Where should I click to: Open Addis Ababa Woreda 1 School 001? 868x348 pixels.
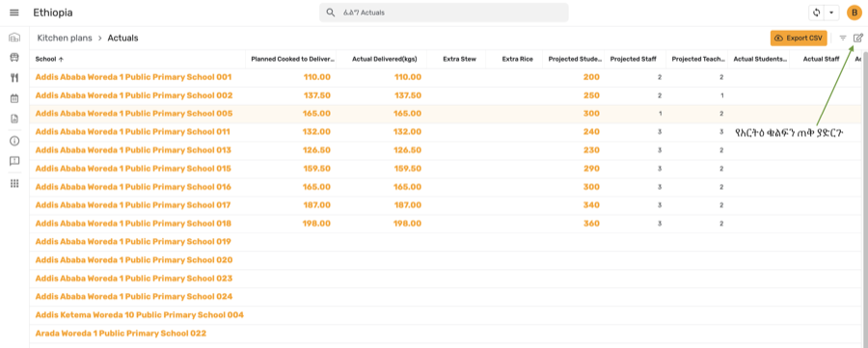[x=133, y=77]
